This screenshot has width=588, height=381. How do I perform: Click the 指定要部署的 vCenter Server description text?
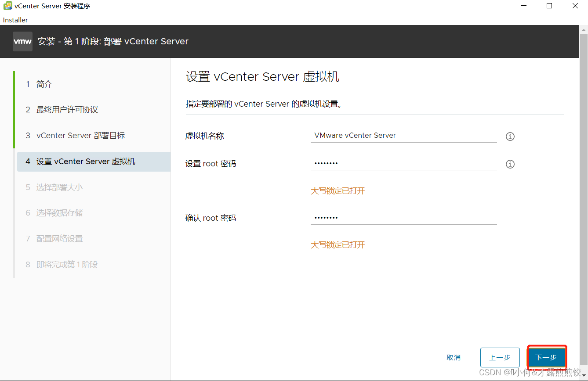pyautogui.click(x=264, y=104)
